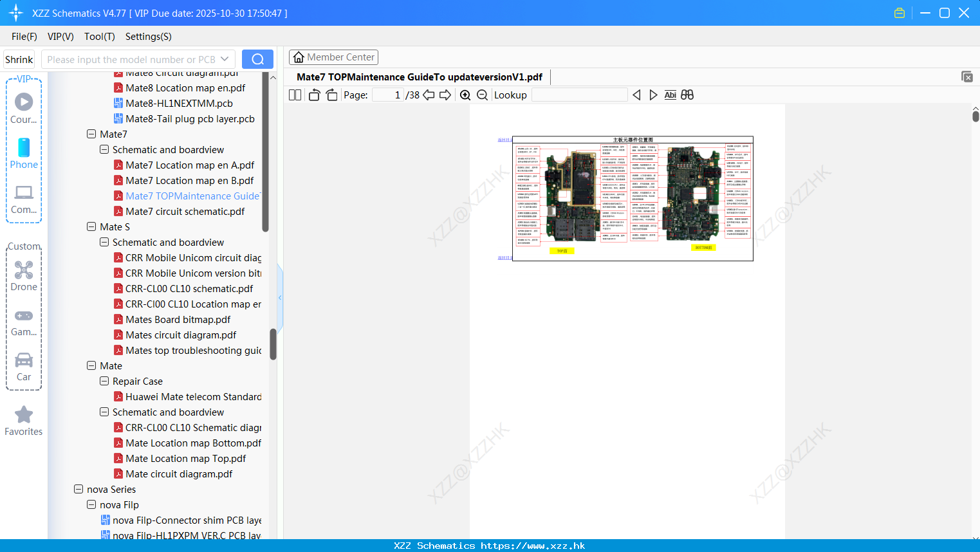The height and width of the screenshot is (552, 980).
Task: Click the page number field
Action: click(388, 95)
